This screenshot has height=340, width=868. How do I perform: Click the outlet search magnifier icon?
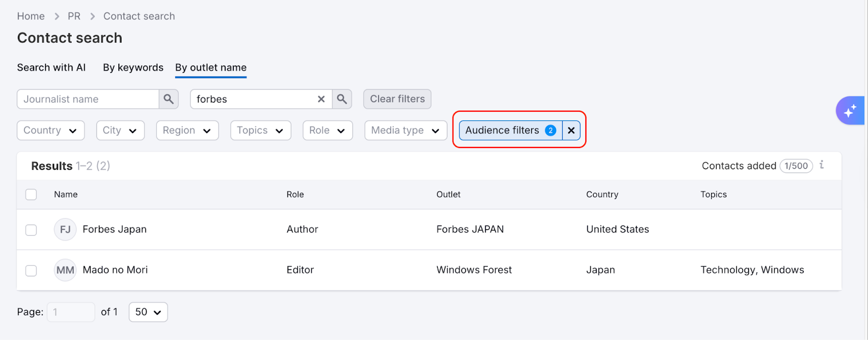pos(342,99)
